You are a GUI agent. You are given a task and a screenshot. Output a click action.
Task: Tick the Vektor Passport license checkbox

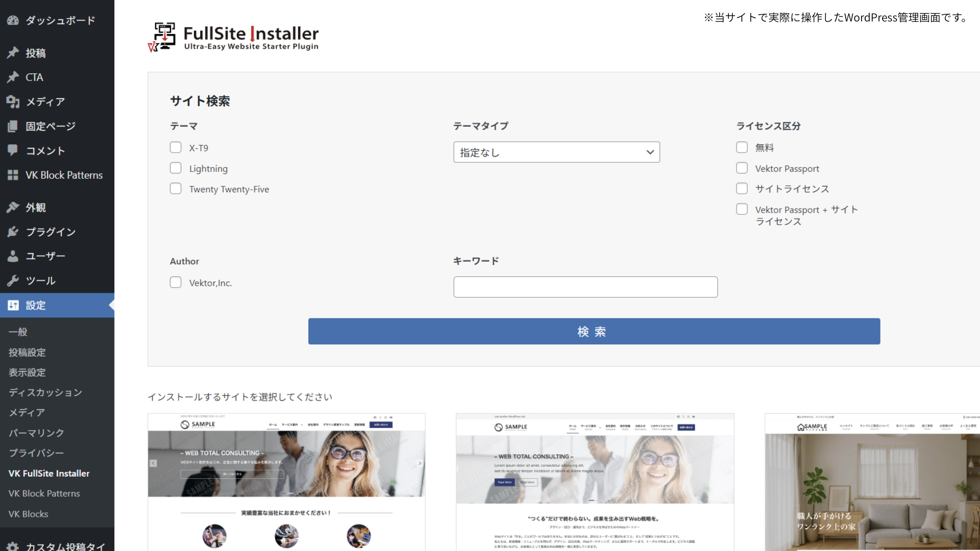coord(742,168)
